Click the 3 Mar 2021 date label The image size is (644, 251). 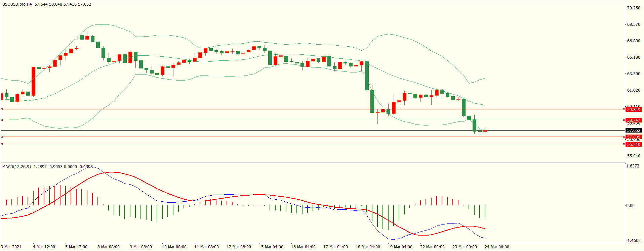(x=11, y=247)
